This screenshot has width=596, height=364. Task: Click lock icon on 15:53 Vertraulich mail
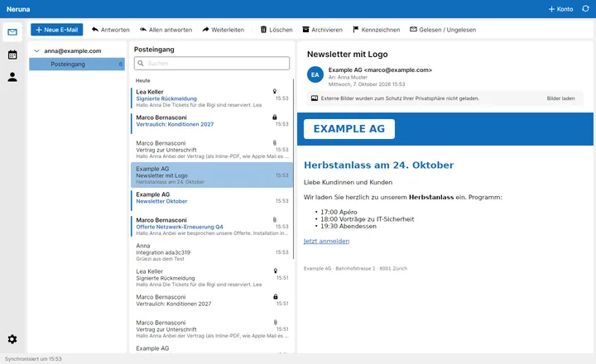(x=275, y=117)
